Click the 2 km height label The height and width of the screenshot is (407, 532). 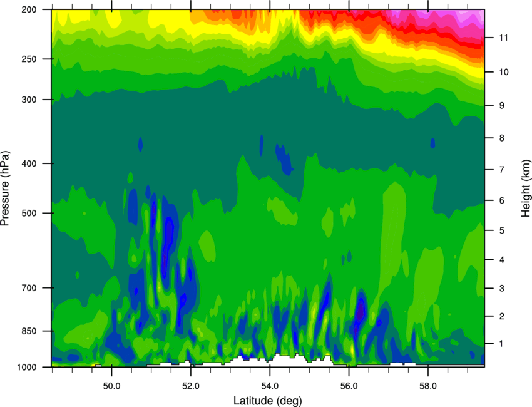[502, 316]
